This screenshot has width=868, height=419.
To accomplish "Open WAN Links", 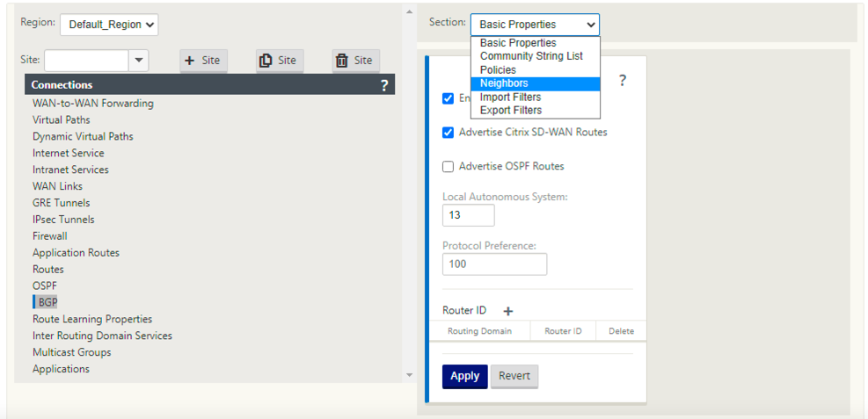I will pyautogui.click(x=57, y=186).
